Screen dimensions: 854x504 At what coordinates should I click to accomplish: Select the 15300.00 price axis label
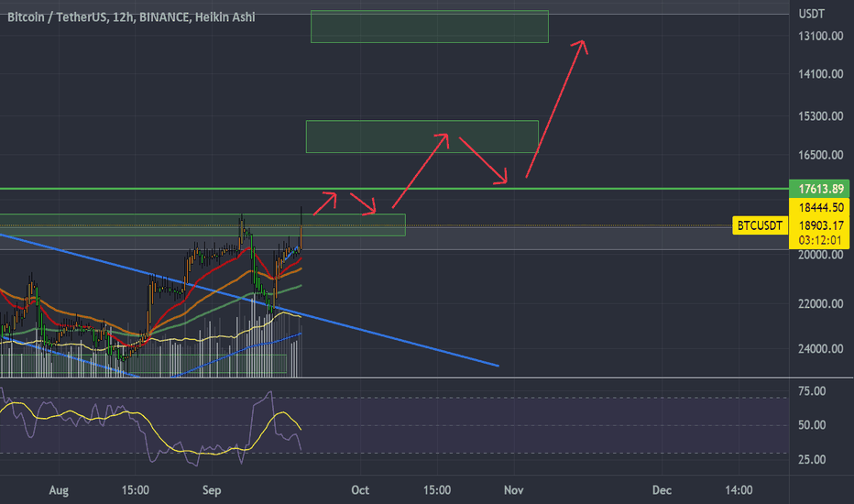click(x=820, y=116)
